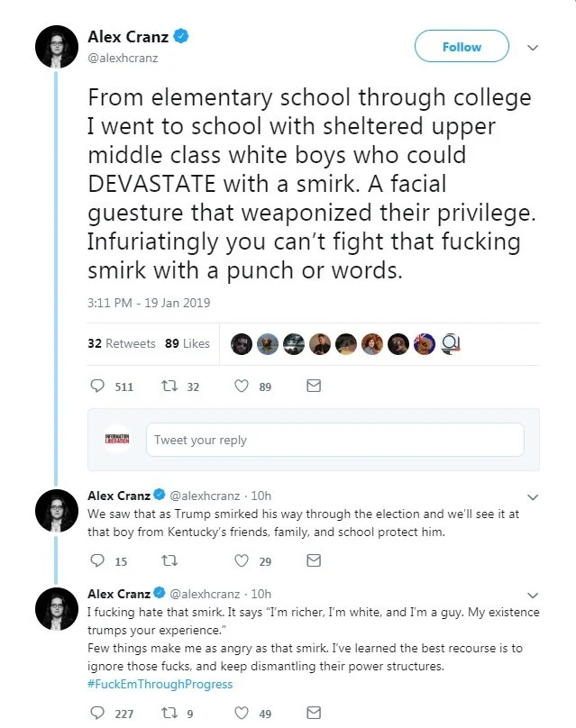Viewport: 576px width, 728px height.
Task: Like the main tweet with 89 likes
Action: (x=242, y=386)
